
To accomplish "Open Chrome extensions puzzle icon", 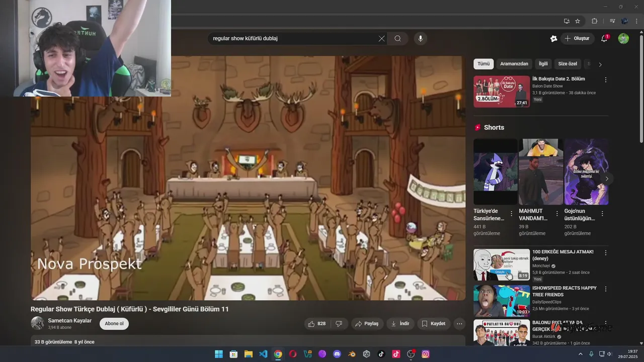I will 594,21.
